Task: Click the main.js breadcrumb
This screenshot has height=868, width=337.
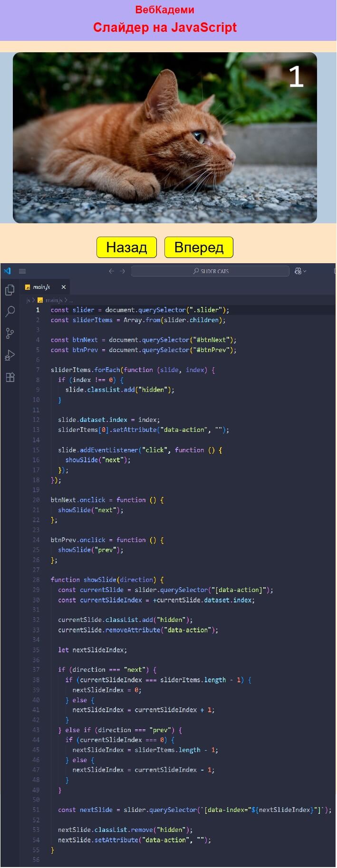Action: click(50, 300)
